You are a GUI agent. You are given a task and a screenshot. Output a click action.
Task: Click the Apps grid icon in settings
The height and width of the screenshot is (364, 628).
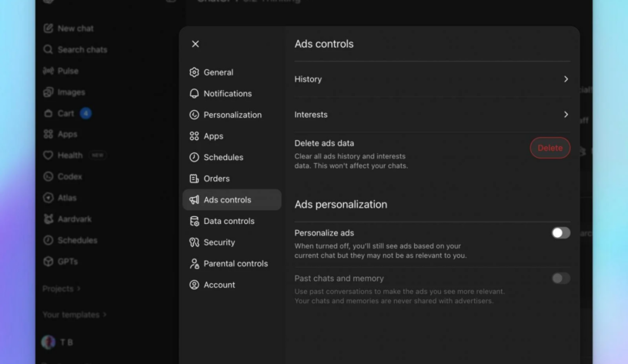(194, 136)
